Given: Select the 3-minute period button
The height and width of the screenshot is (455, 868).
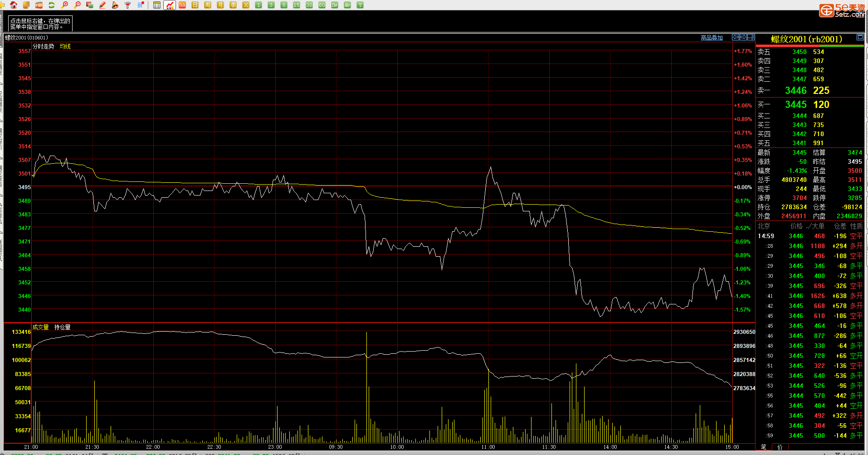Looking at the screenshot, I should pyautogui.click(x=271, y=5).
